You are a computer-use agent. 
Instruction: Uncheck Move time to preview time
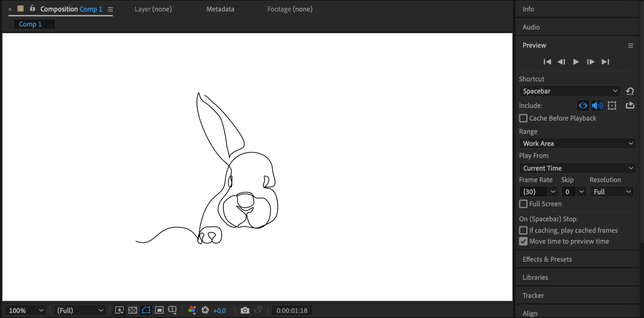(x=524, y=241)
